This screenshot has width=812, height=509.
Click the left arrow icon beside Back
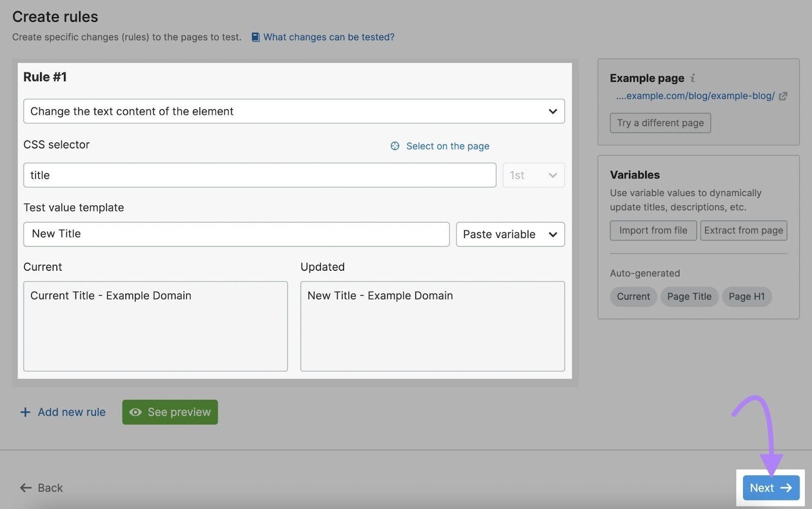pos(25,488)
